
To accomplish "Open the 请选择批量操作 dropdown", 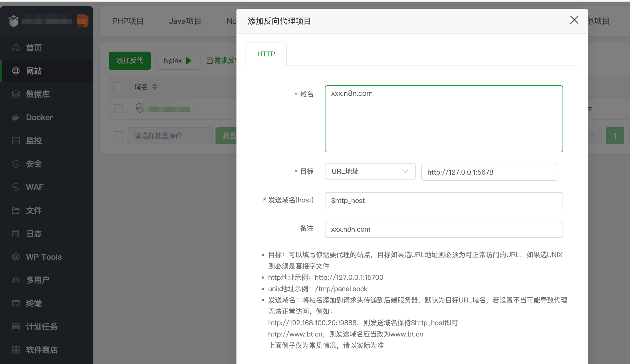I will 170,136.
